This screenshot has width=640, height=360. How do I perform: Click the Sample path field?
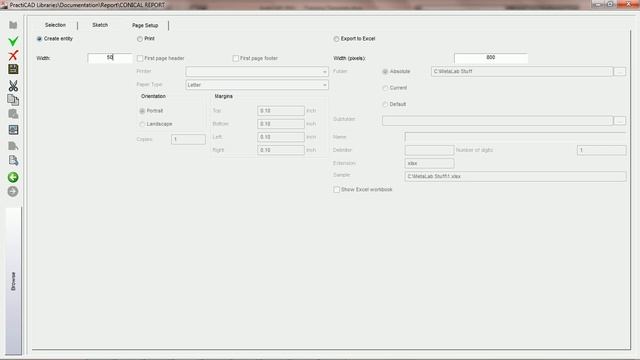point(515,176)
